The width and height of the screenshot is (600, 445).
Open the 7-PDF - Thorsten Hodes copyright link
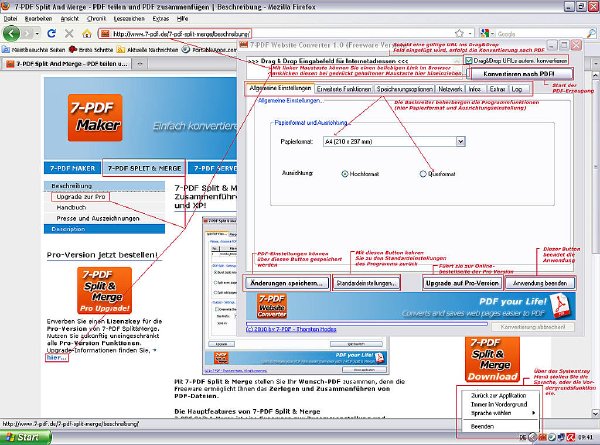tap(291, 329)
